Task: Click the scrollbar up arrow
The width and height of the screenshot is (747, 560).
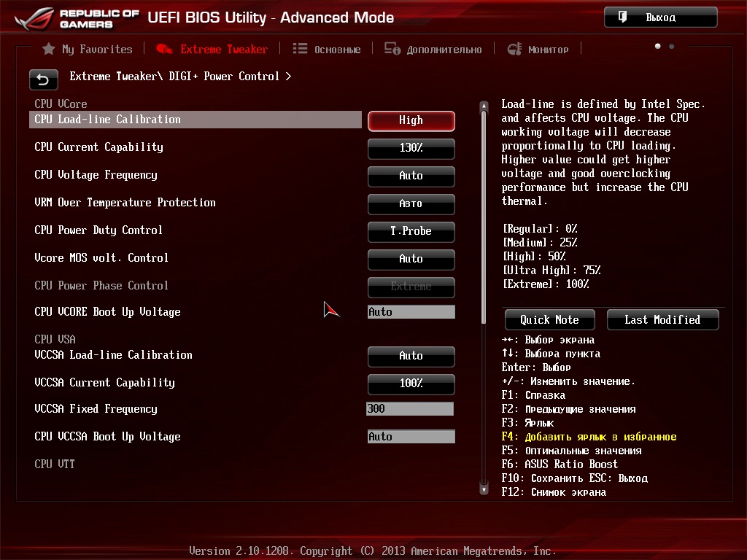Action: pyautogui.click(x=484, y=106)
